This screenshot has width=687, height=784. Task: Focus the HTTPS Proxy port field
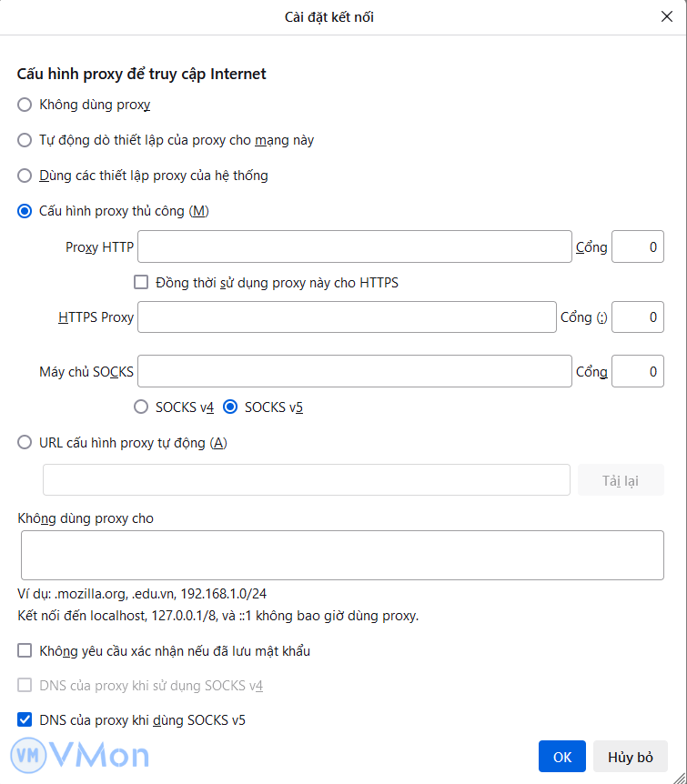[637, 317]
